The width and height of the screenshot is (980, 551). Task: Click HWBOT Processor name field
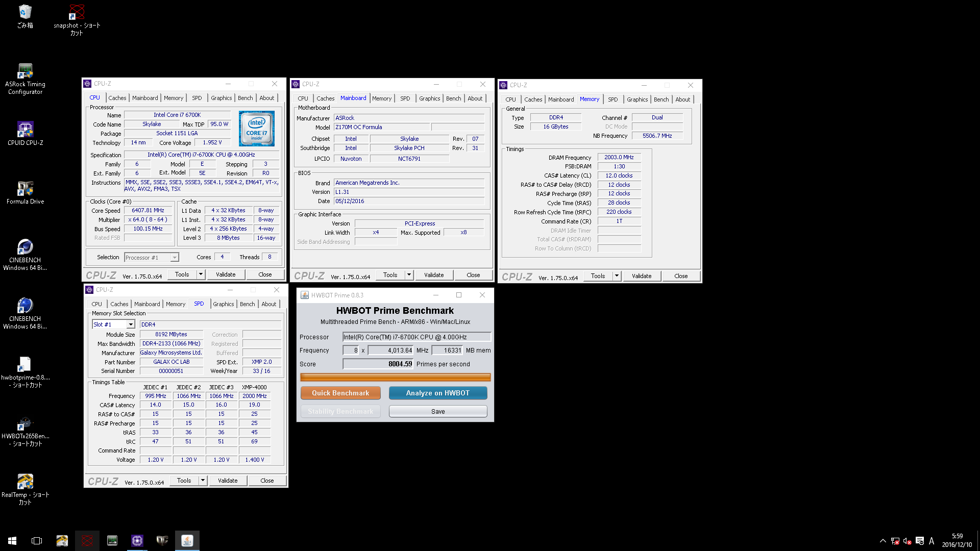pos(416,337)
